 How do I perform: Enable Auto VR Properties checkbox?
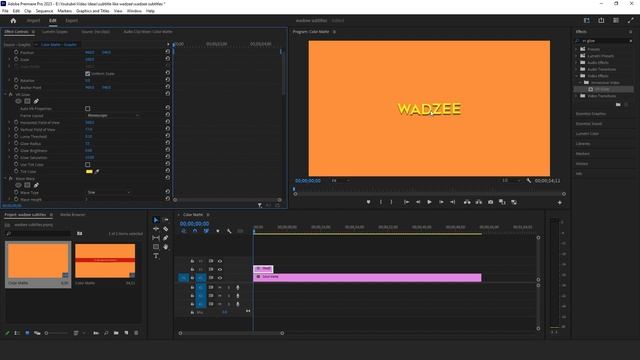(x=87, y=109)
